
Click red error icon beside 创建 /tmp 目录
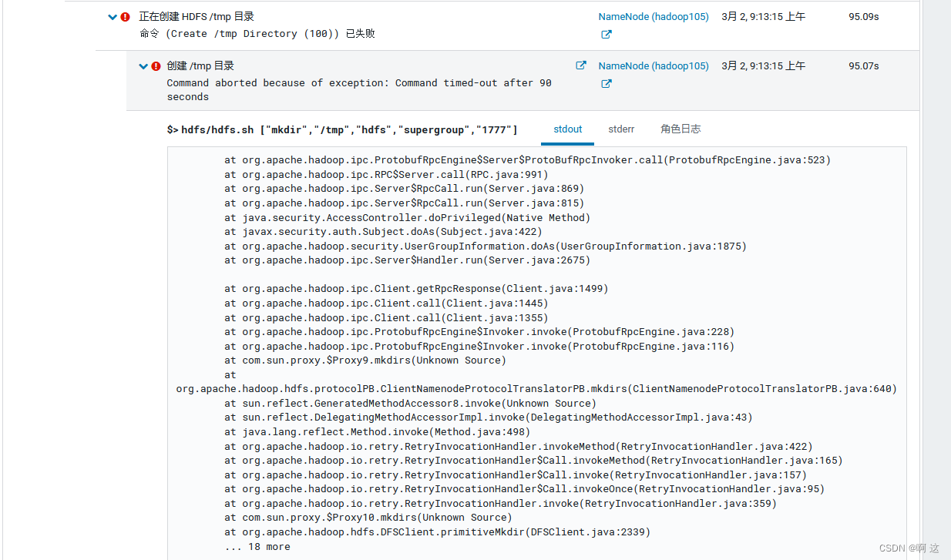(156, 66)
